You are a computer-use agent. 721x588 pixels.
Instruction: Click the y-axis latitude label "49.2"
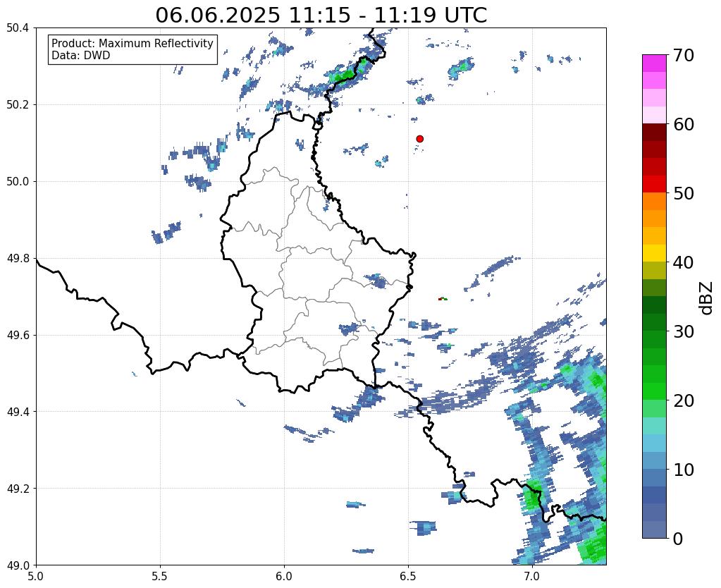pos(18,489)
